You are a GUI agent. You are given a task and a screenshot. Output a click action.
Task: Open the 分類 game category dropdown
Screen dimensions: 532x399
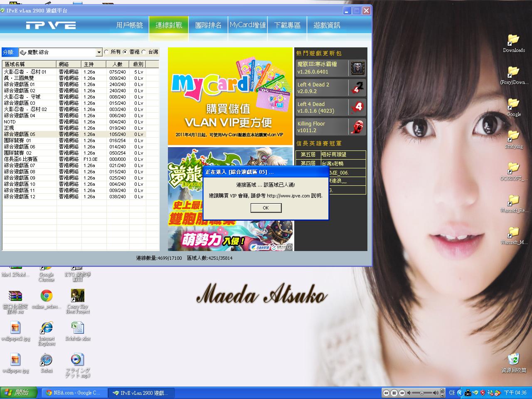[99, 52]
